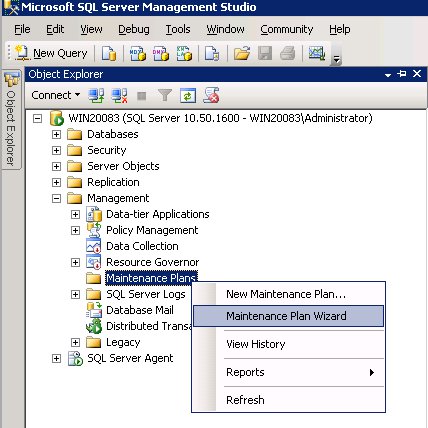Image resolution: width=428 pixels, height=428 pixels.
Task: Click the Distributed Transaction Coordinator icon
Action: (x=94, y=326)
